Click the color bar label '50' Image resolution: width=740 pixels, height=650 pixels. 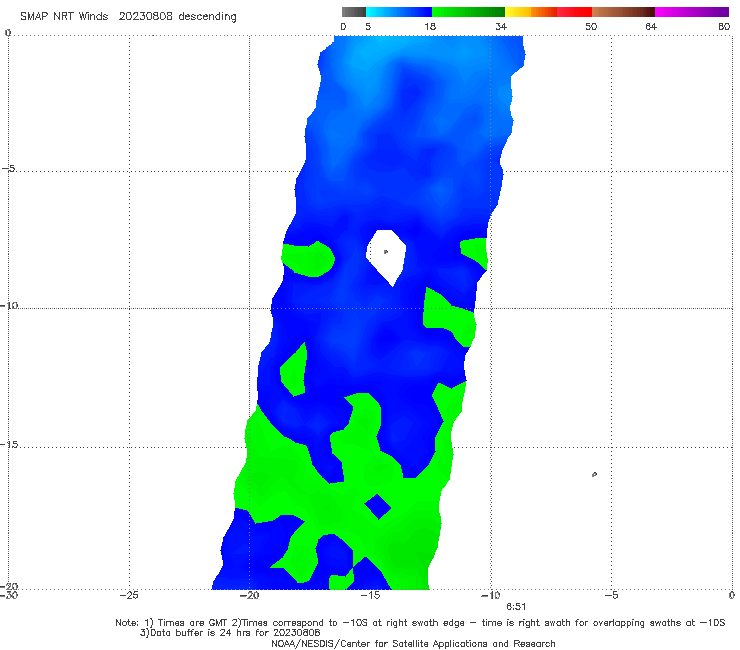tap(591, 27)
